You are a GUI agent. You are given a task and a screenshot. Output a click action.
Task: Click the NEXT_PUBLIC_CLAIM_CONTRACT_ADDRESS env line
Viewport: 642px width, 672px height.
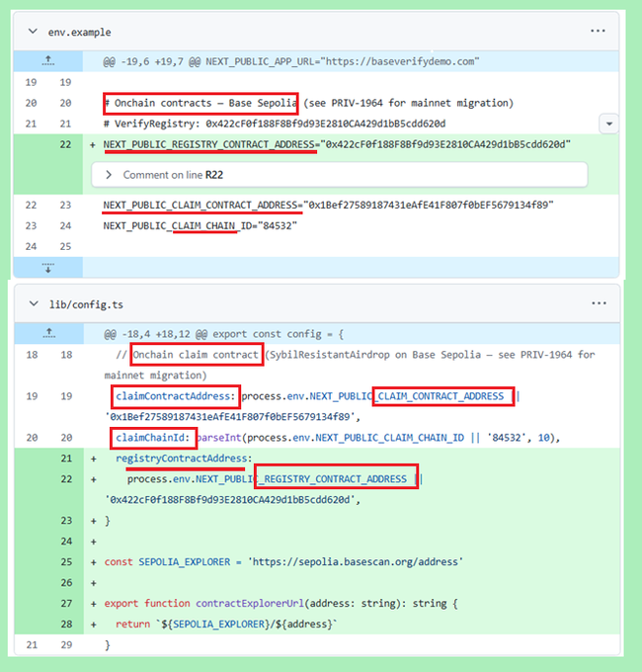[328, 206]
